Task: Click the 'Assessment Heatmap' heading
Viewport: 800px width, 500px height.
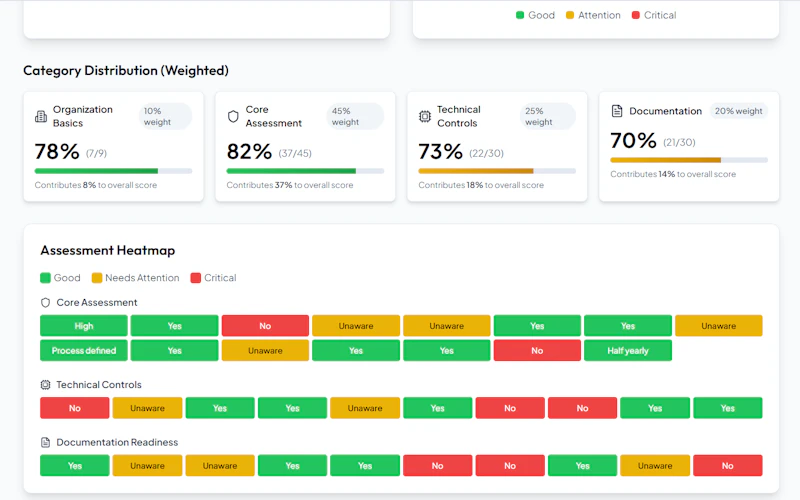Action: (108, 251)
